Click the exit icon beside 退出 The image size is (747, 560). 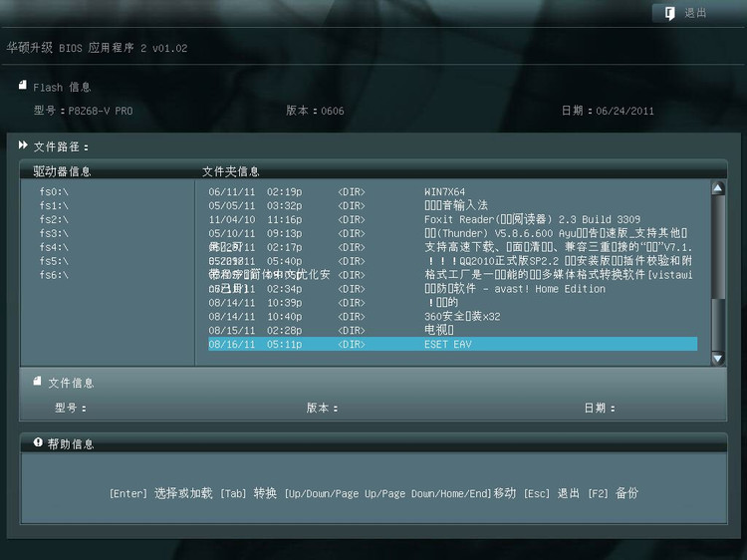point(666,13)
